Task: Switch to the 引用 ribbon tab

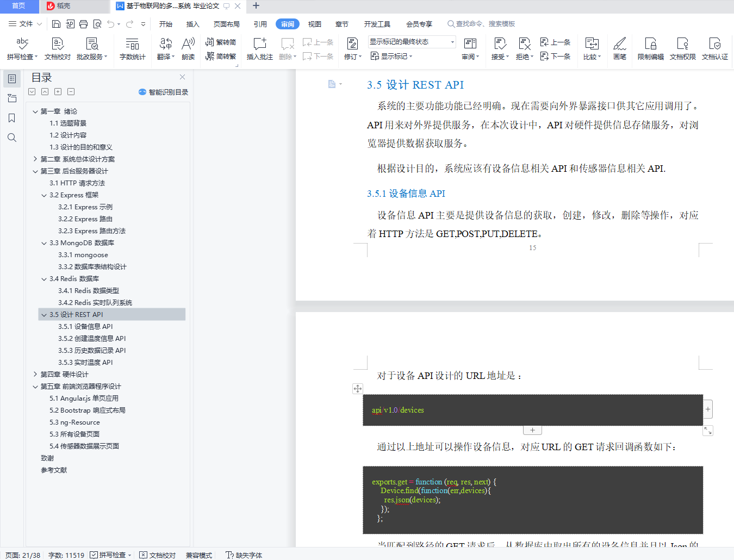Action: point(260,24)
